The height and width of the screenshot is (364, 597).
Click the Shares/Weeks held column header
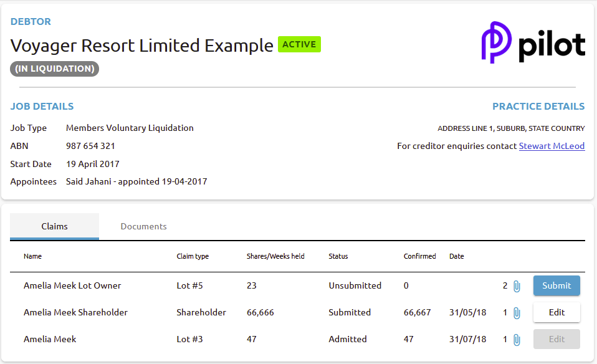[x=275, y=256]
